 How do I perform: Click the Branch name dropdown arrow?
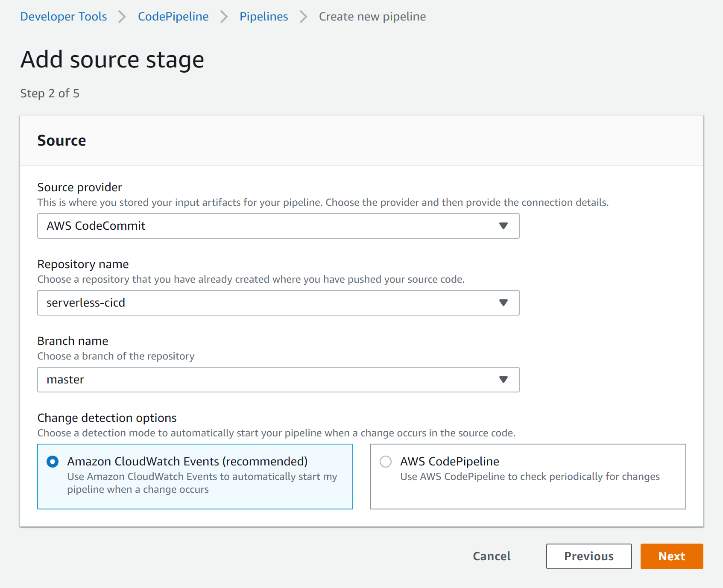coord(503,379)
